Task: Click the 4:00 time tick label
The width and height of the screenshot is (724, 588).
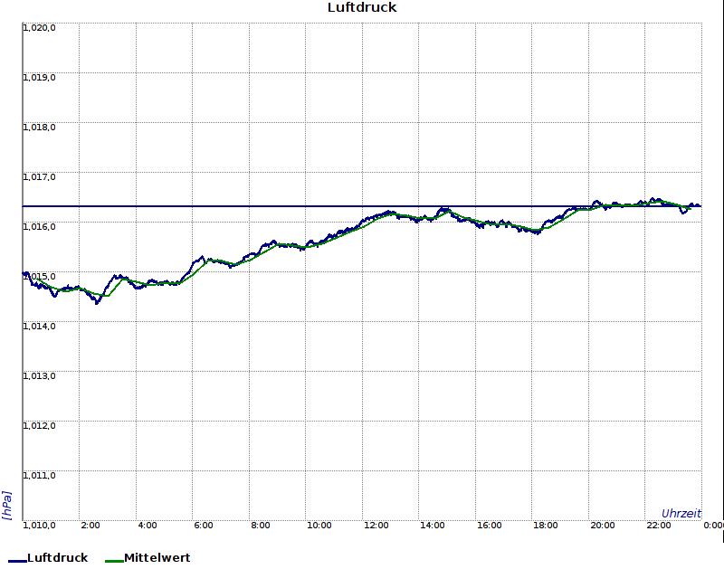Action: pyautogui.click(x=148, y=526)
